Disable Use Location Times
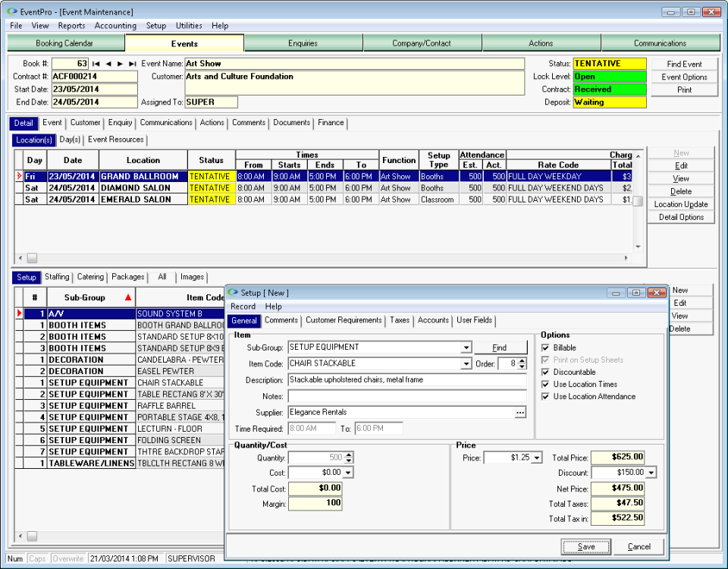 (545, 384)
